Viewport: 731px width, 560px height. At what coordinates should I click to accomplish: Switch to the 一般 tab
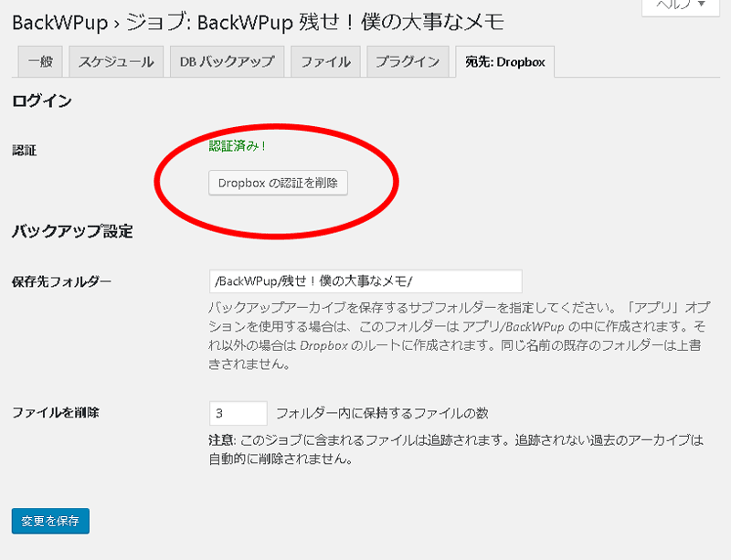tap(40, 61)
